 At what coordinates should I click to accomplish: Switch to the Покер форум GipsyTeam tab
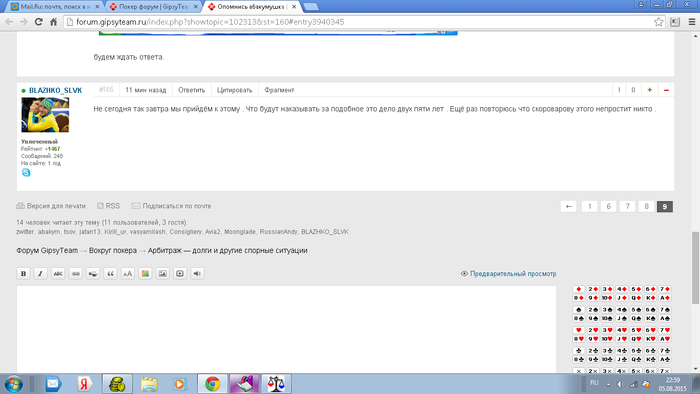[154, 7]
